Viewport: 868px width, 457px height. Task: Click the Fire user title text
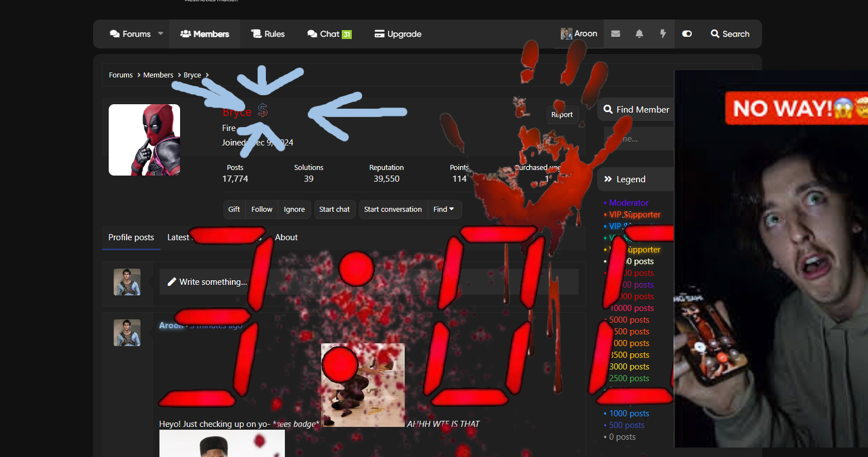point(229,128)
